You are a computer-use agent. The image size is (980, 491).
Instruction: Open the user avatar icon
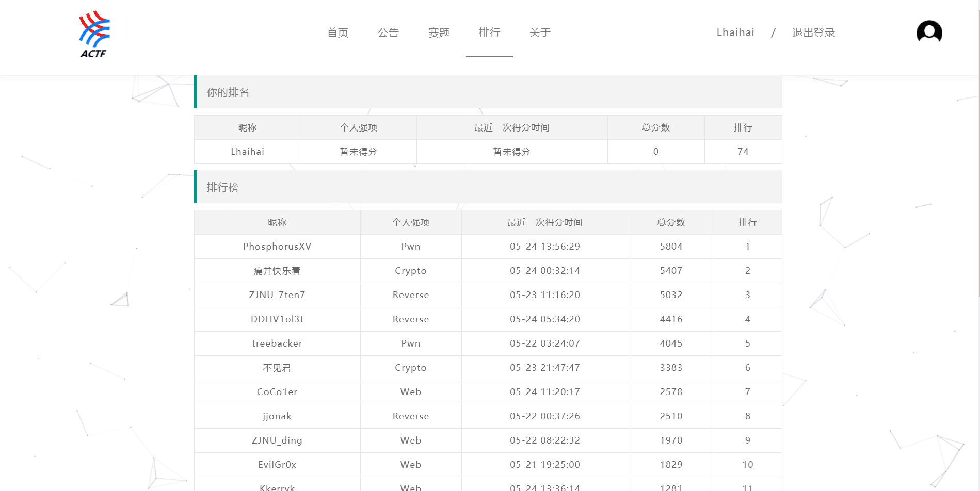tap(929, 32)
